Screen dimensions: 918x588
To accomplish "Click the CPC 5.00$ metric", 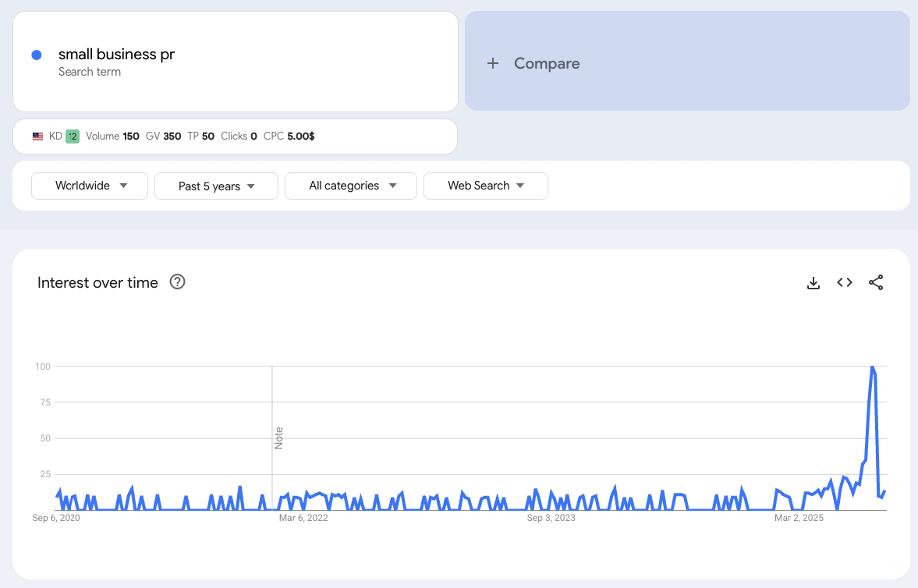I will click(289, 136).
